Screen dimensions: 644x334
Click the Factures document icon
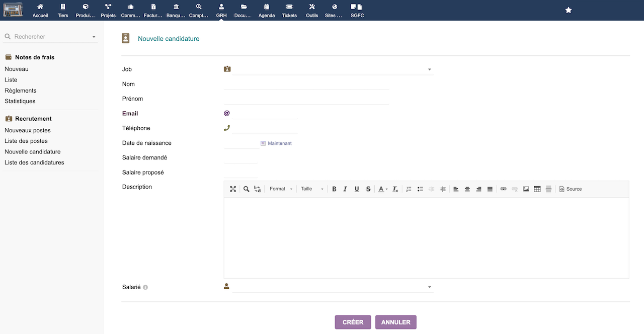[153, 7]
